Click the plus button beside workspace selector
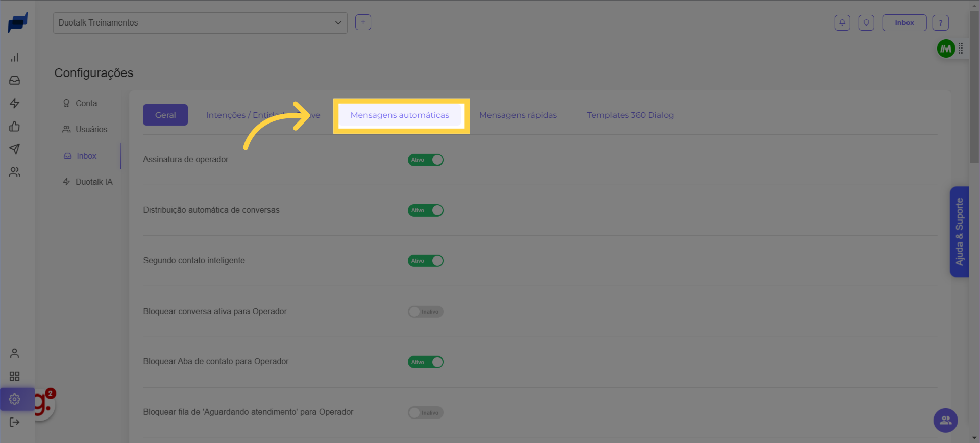980x443 pixels. 363,22
